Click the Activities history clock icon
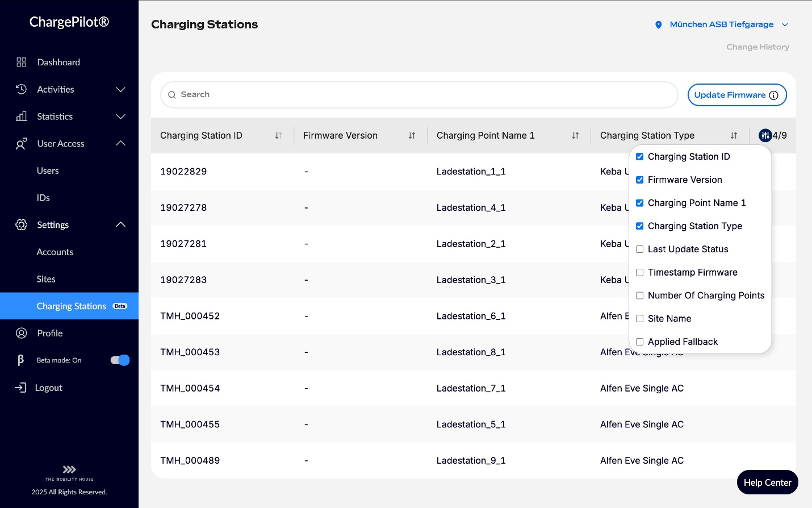This screenshot has width=812, height=508. coord(21,89)
